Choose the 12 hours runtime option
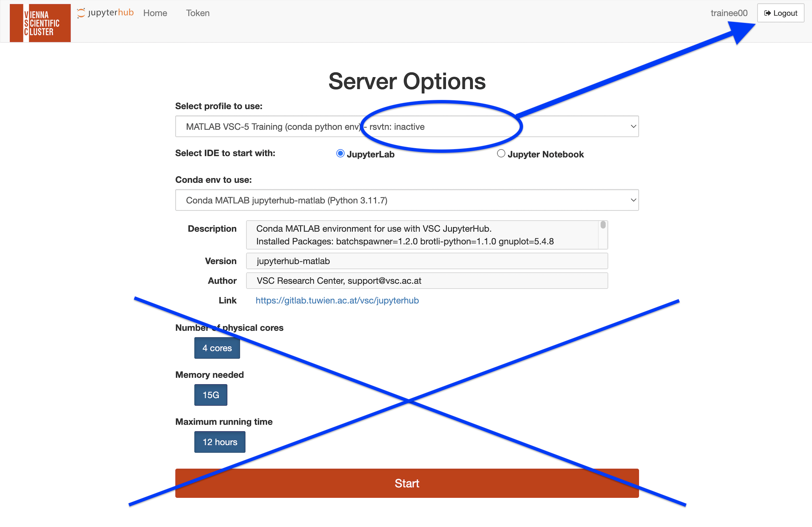This screenshot has width=812, height=527. (x=220, y=442)
